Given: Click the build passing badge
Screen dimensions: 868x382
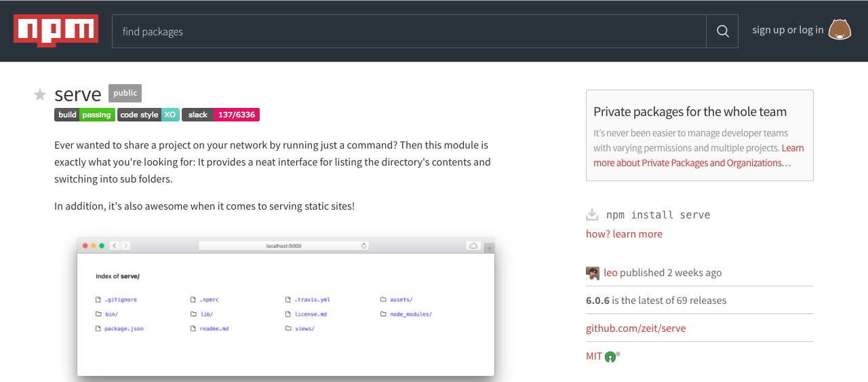Looking at the screenshot, I should tap(85, 115).
